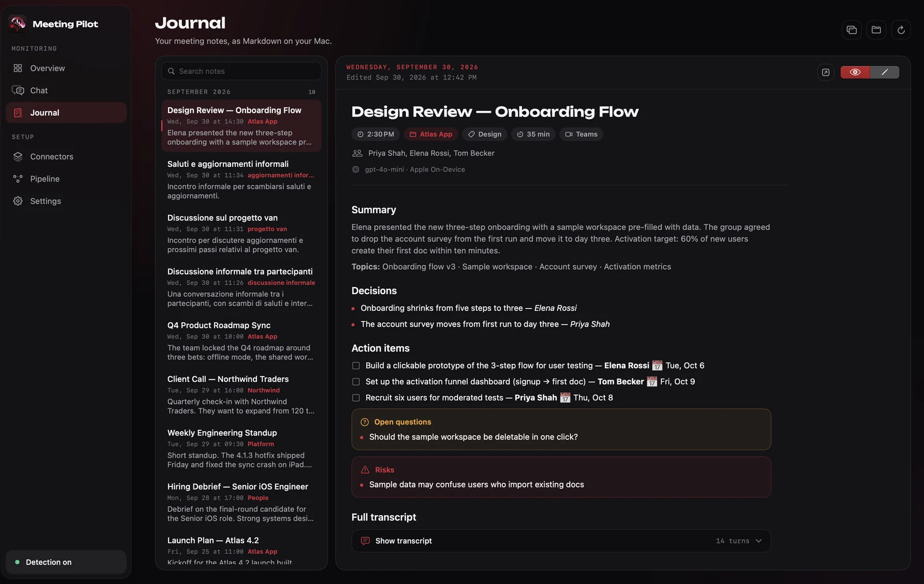Click calendar icon beside Thu, Oct 8
Viewport: 924px width, 584px height.
click(565, 398)
